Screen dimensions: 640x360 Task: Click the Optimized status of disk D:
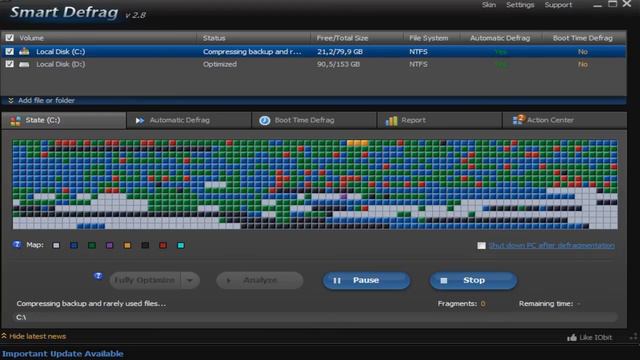point(220,64)
